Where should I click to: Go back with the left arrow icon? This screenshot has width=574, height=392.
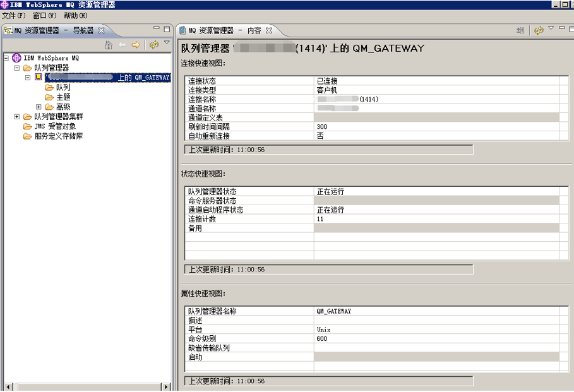pyautogui.click(x=123, y=45)
